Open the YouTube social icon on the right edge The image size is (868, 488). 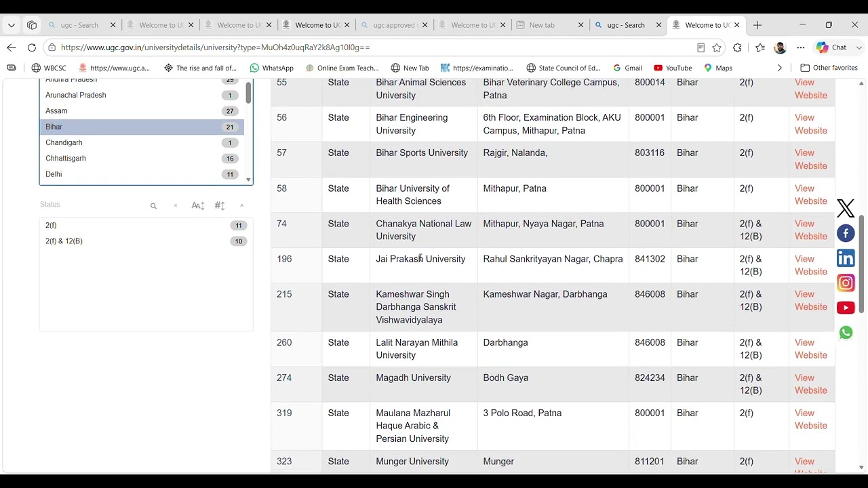tap(846, 308)
